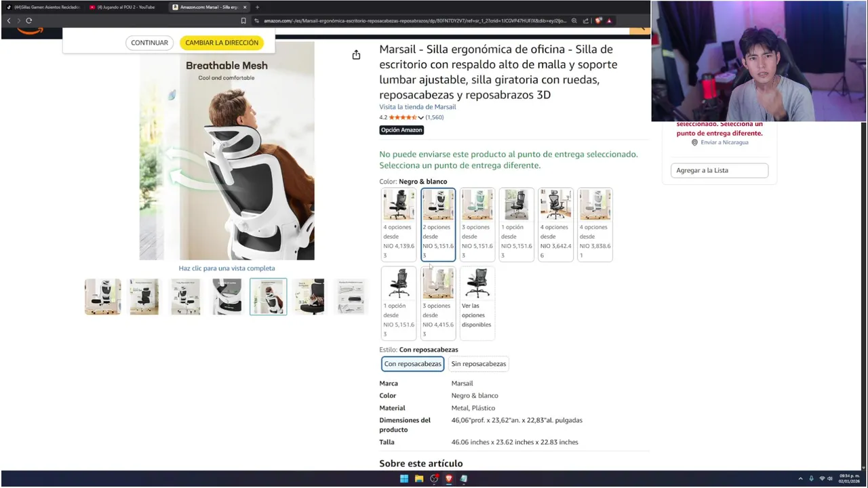Click the CONTINUAR button

(149, 43)
